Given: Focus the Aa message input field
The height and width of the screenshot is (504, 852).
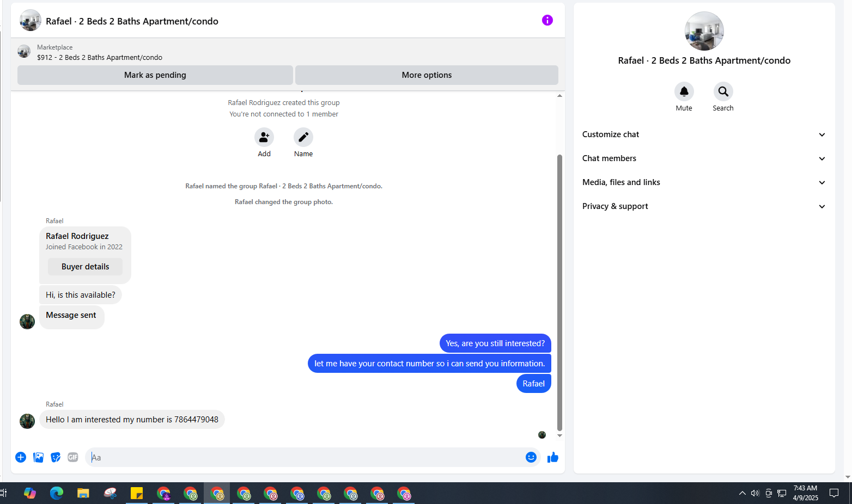Looking at the screenshot, I should click(x=305, y=457).
